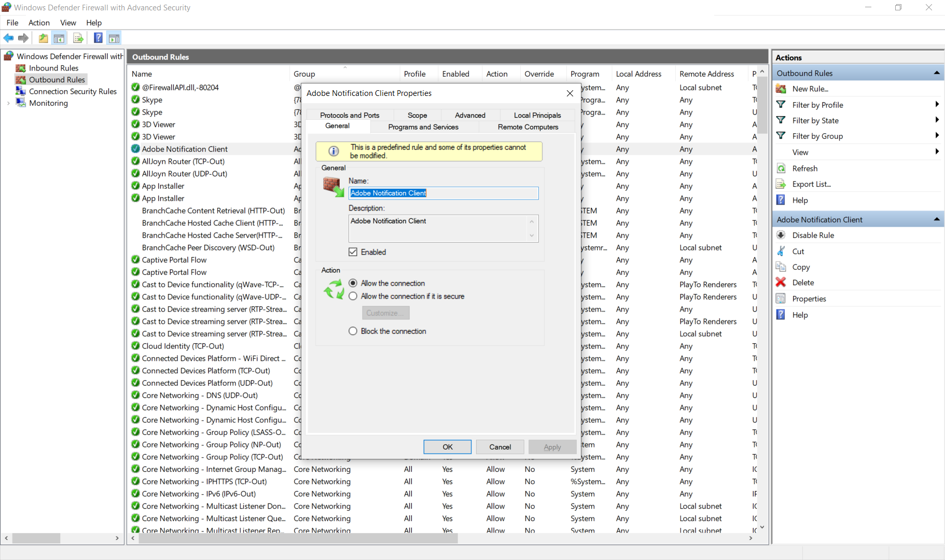Image resolution: width=945 pixels, height=560 pixels.
Task: Click the Up one level folder icon
Action: (44, 38)
